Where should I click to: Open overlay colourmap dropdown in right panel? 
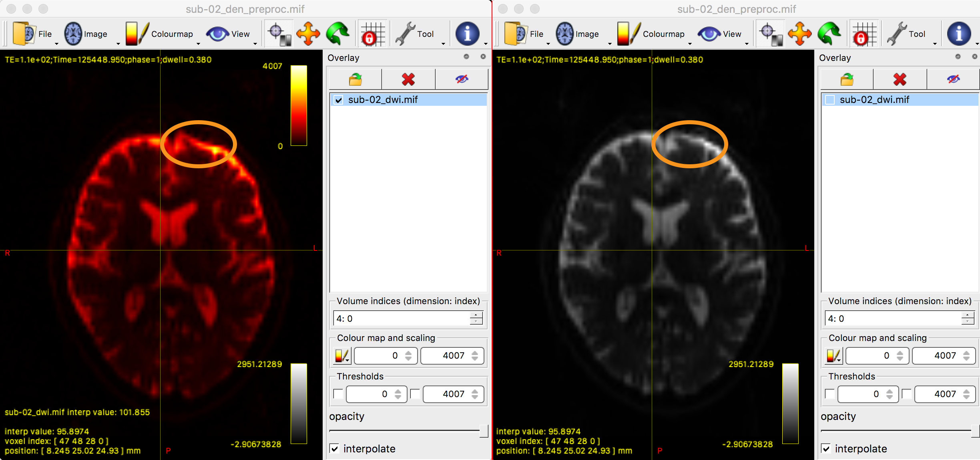point(834,356)
